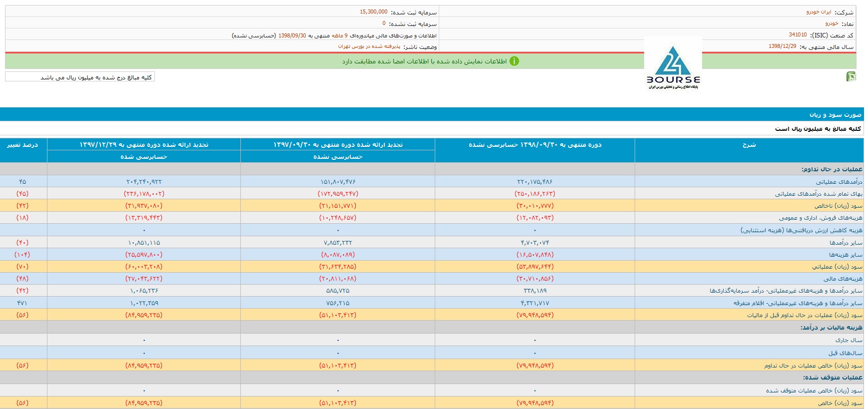Click the percent change (۱۸)
The width and height of the screenshot is (868, 409).
22,218
